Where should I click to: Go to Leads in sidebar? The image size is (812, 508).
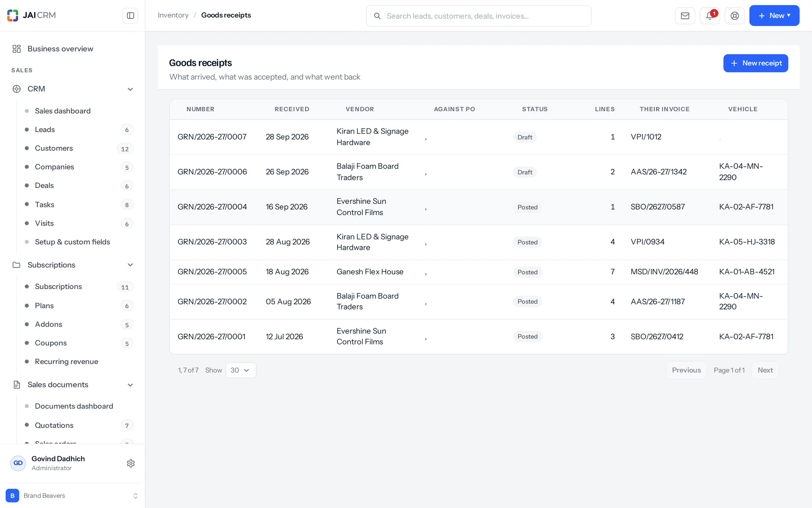click(45, 130)
